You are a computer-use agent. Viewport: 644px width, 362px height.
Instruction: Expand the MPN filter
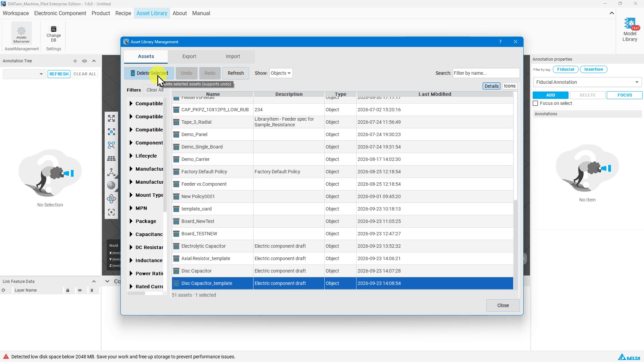point(131,208)
